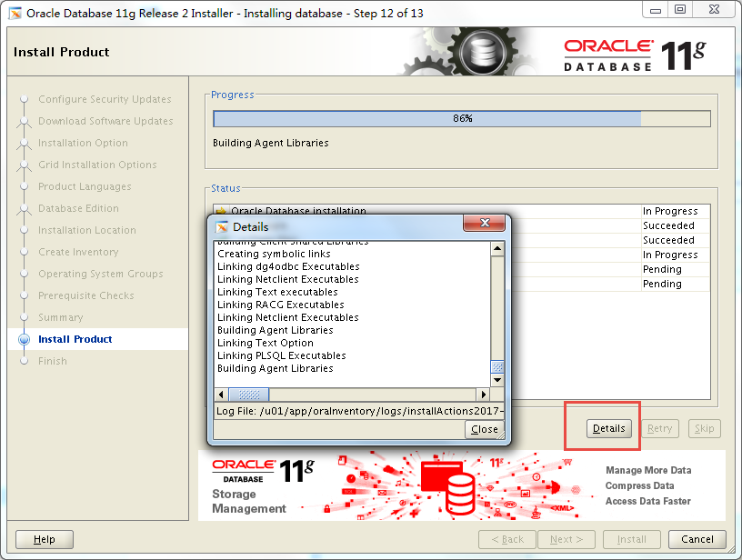Screen dimensions: 742x560
Task: Dismiss the Details dialog with the red X
Action: (x=485, y=223)
